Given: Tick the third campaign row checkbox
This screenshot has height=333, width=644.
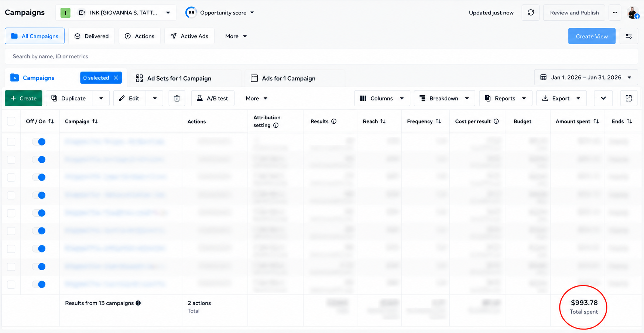Looking at the screenshot, I should coord(11,177).
